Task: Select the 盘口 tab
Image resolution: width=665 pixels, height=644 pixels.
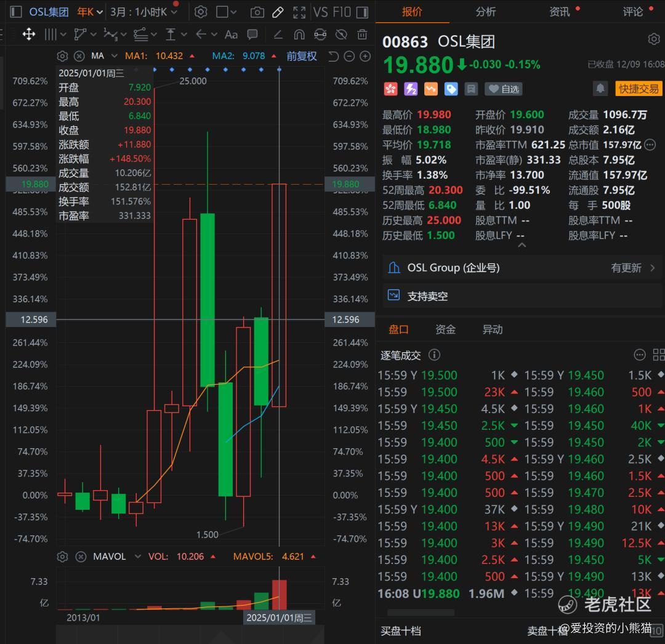Action: pos(398,329)
